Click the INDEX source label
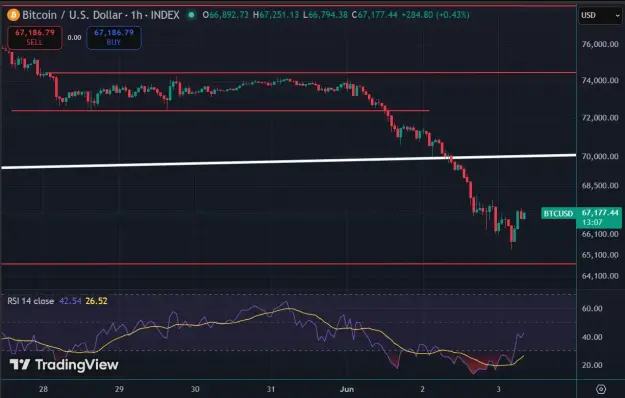Screen dimensions: 625x398 click(x=165, y=15)
